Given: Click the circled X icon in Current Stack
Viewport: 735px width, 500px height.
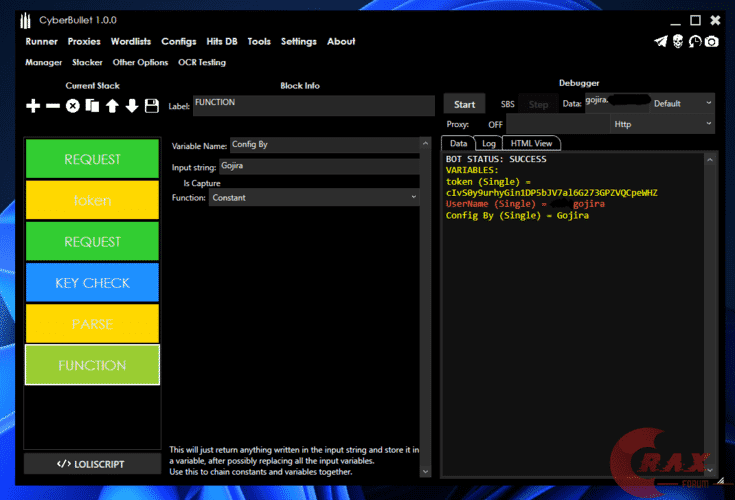Looking at the screenshot, I should 73,105.
